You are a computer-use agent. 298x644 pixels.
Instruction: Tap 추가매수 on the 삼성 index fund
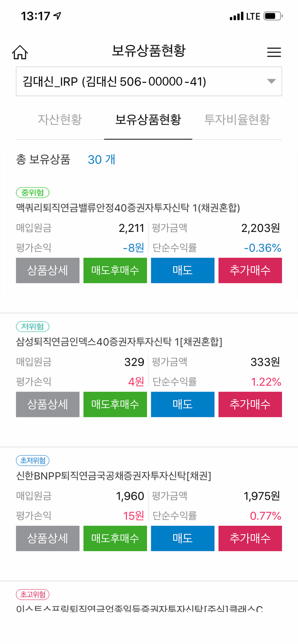pos(250,404)
